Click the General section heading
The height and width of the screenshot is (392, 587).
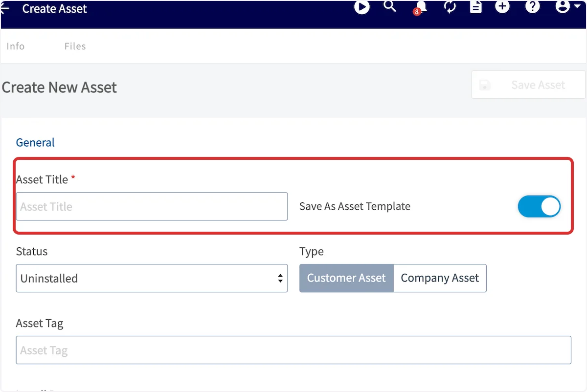pyautogui.click(x=35, y=142)
